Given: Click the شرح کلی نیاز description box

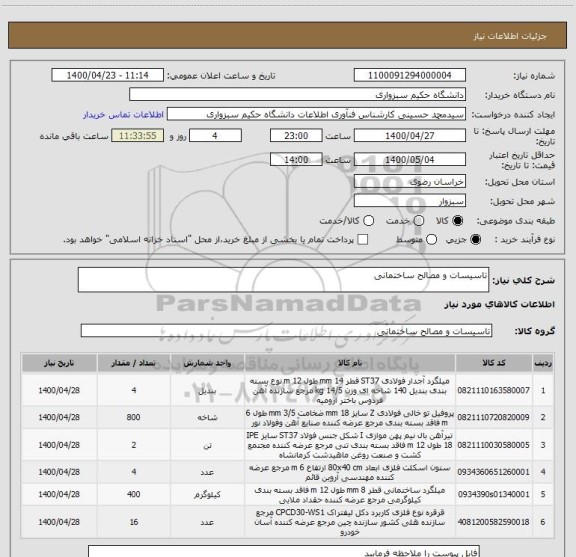Looking at the screenshot, I should coord(283,280).
